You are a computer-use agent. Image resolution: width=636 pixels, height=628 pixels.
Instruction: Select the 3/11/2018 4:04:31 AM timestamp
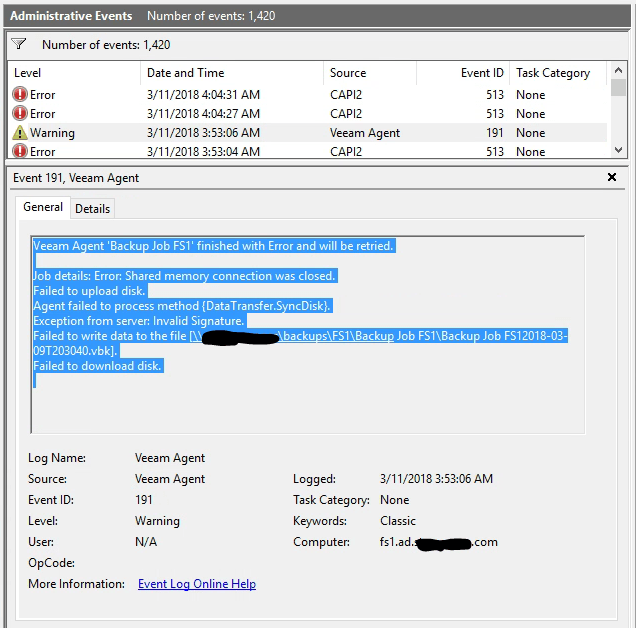pos(203,95)
